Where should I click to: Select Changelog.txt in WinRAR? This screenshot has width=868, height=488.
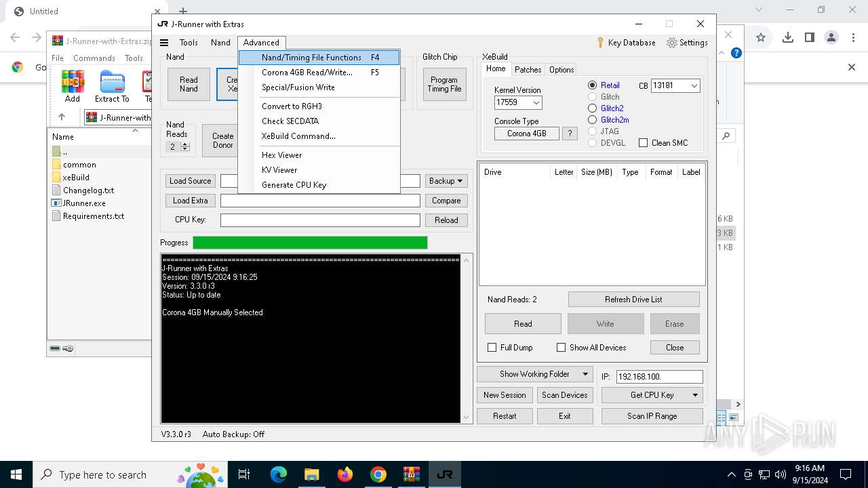88,190
